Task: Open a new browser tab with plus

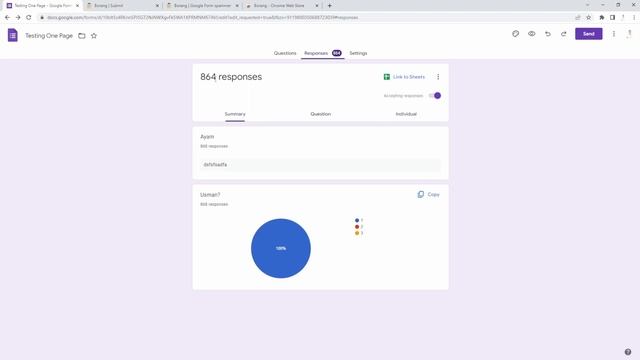Action: tap(329, 6)
